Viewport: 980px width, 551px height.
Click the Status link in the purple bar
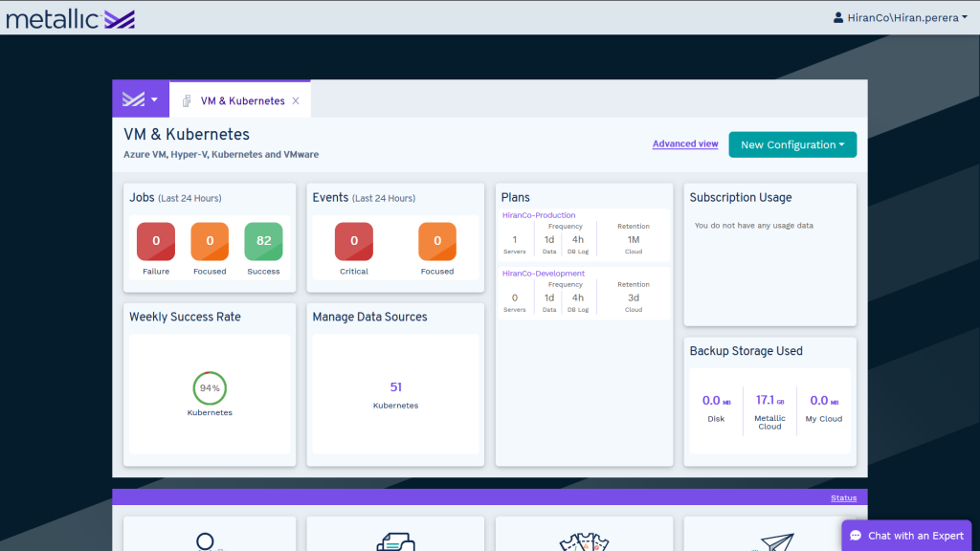(x=844, y=497)
